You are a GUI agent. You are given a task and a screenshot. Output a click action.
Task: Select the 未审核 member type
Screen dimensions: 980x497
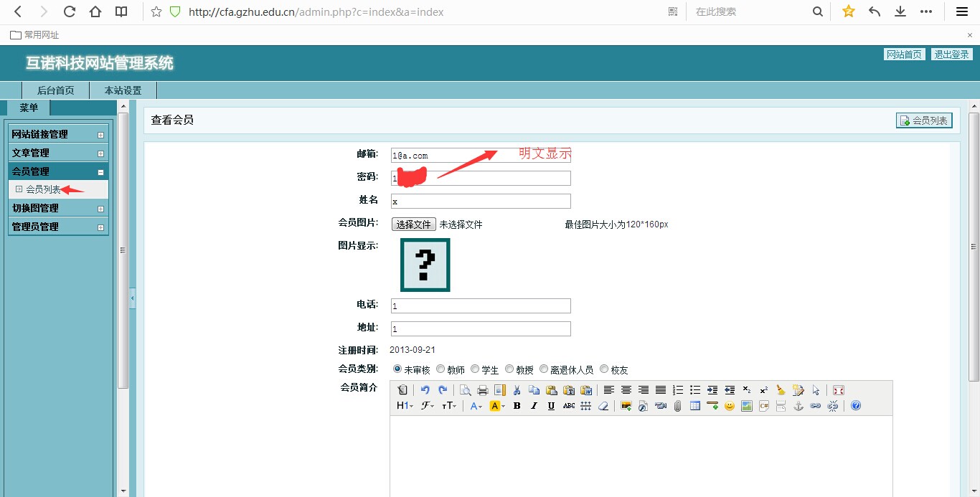pos(397,369)
